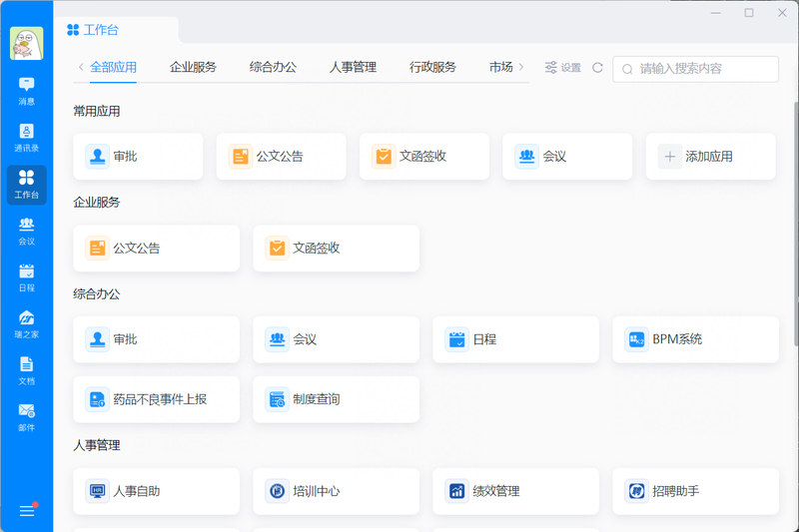Open 会议 under 常用应用
799x532 pixels.
[x=567, y=157]
